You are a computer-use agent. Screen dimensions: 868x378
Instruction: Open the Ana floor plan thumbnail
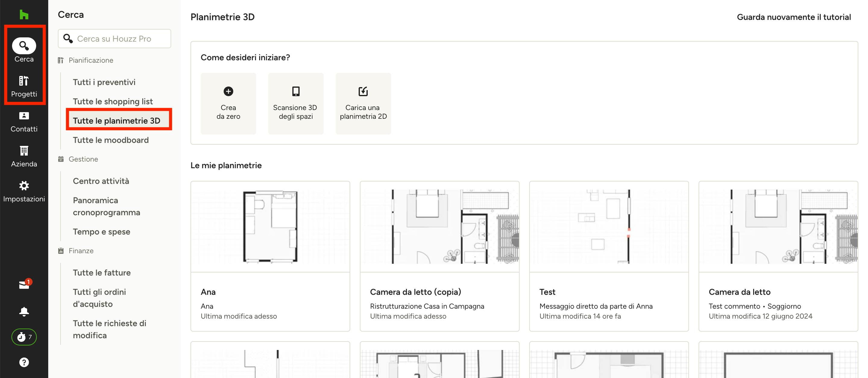coord(270,227)
